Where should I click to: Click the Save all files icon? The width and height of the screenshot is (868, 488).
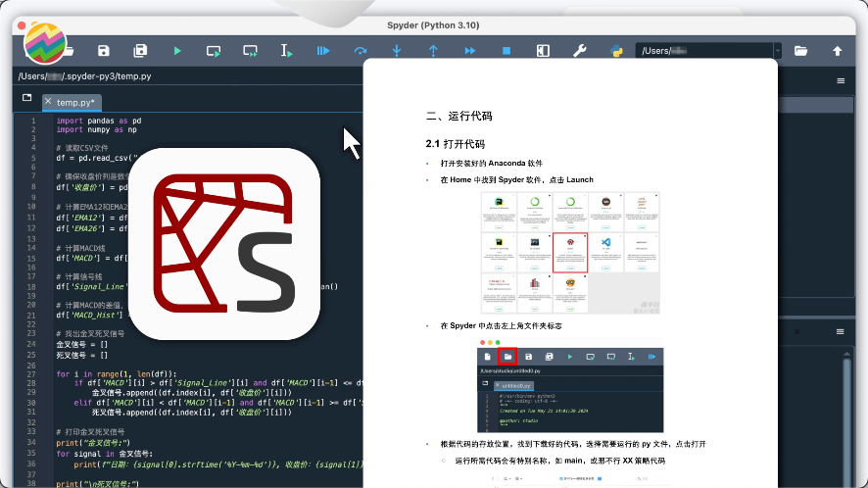click(x=140, y=50)
